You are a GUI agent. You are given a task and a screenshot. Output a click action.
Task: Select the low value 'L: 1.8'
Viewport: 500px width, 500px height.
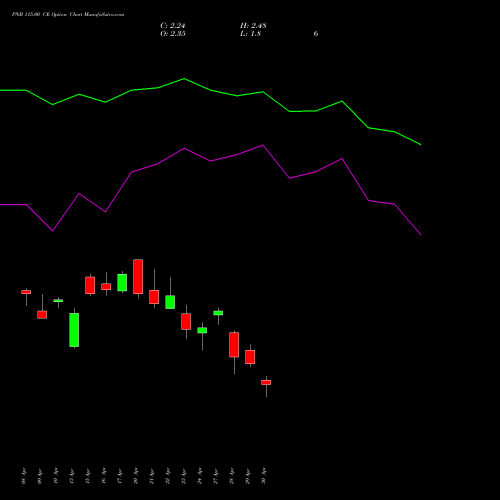[x=250, y=34]
